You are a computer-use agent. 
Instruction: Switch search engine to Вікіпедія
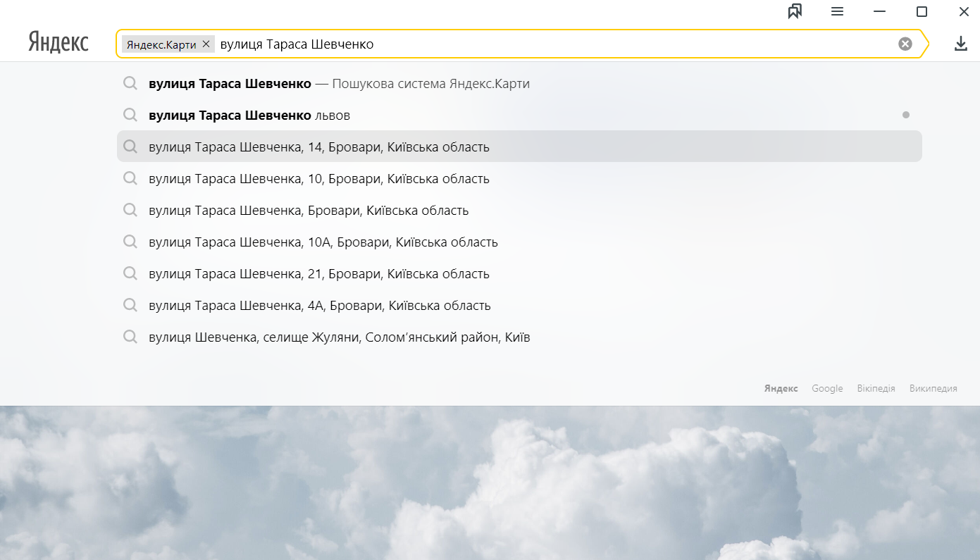pyautogui.click(x=876, y=388)
